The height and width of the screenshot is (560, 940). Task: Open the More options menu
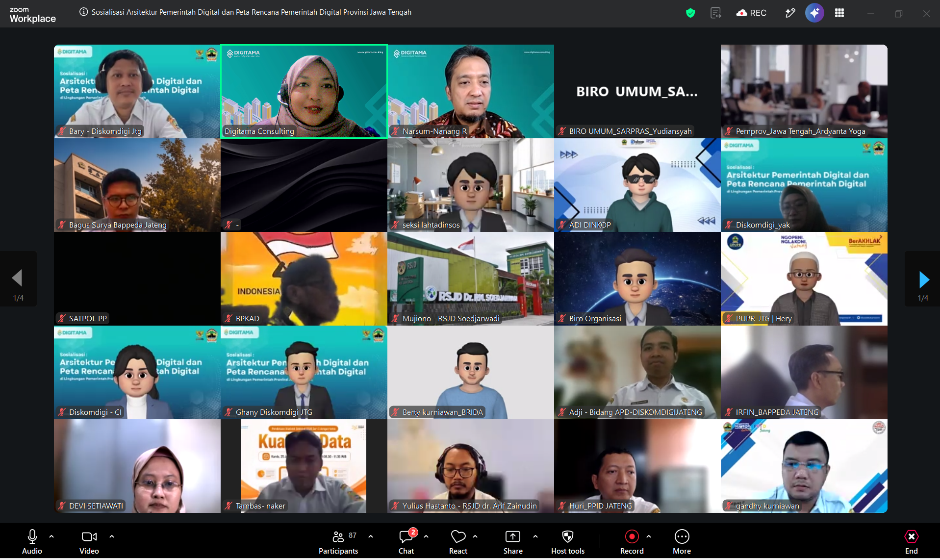[x=682, y=542]
